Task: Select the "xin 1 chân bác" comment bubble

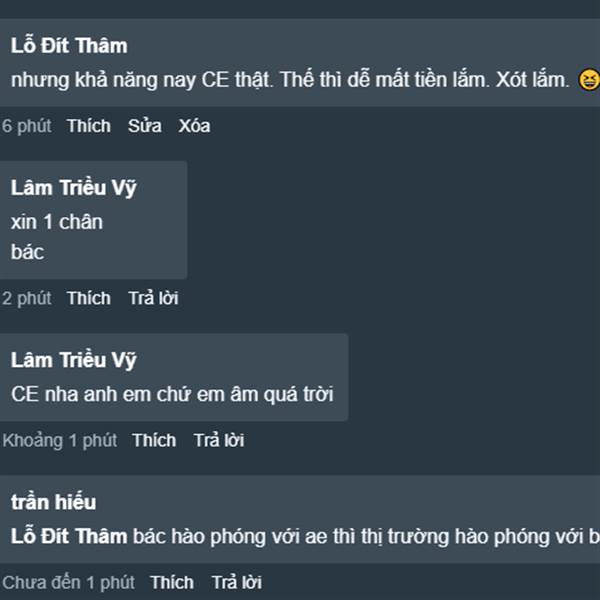Action: click(x=93, y=220)
